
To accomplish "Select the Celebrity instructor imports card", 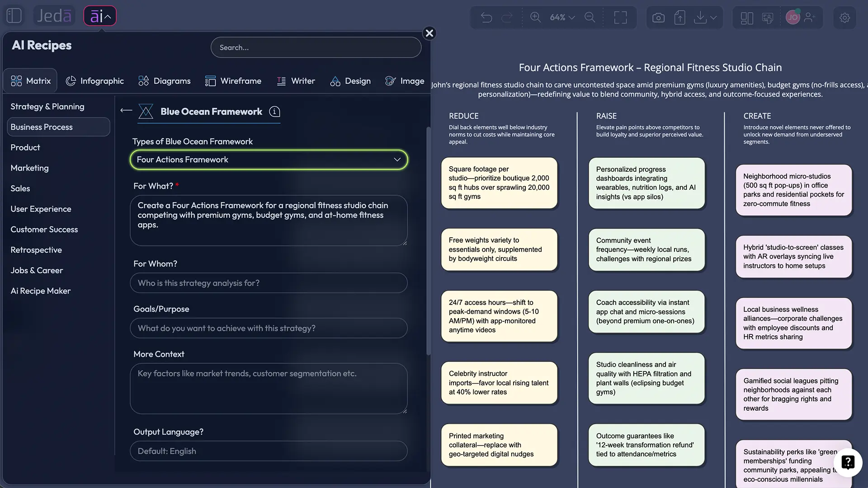I will pos(499,383).
